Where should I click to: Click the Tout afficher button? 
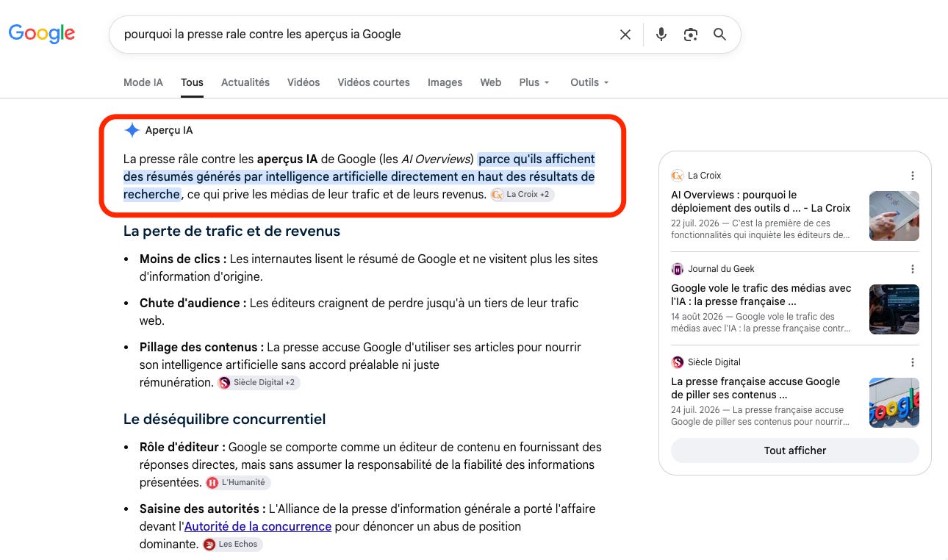tap(795, 450)
